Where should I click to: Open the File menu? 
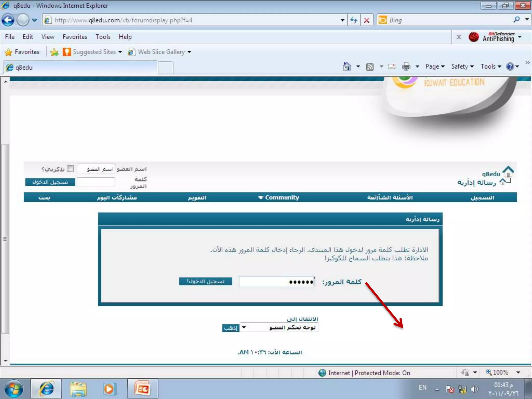10,37
